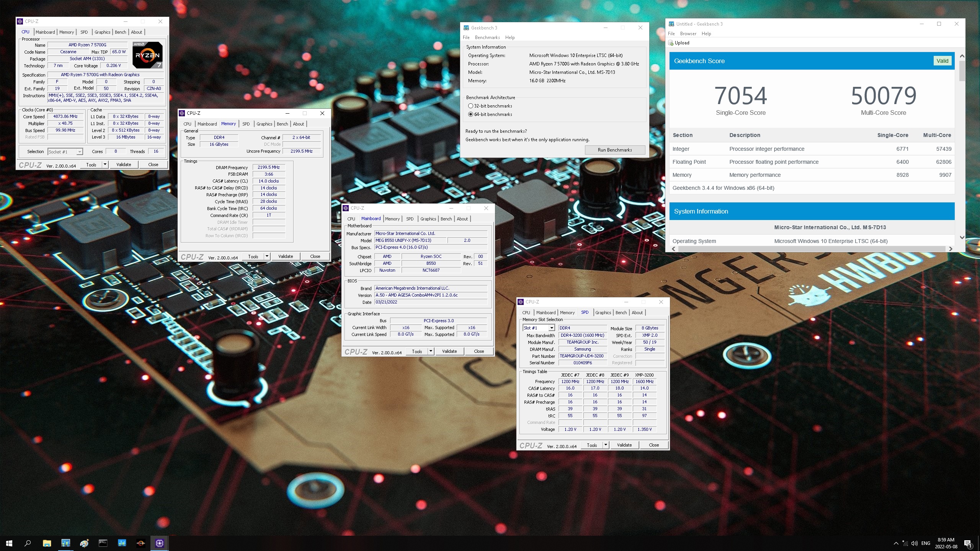The image size is (980, 551).
Task: Open Geekbench taskbar icon beside File Explorer
Action: (65, 543)
